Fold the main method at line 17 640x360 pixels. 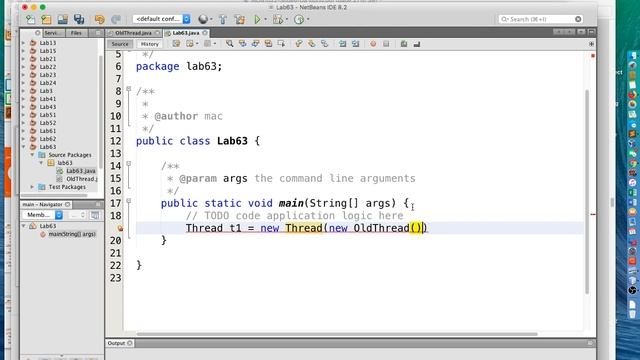click(x=129, y=201)
